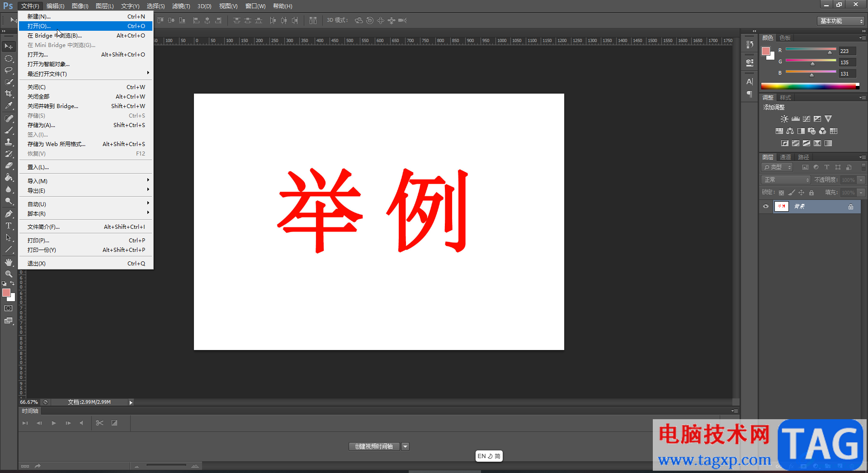Viewport: 868px width, 473px height.
Task: Open the 填充 fill dropdown arrow
Action: click(x=861, y=193)
